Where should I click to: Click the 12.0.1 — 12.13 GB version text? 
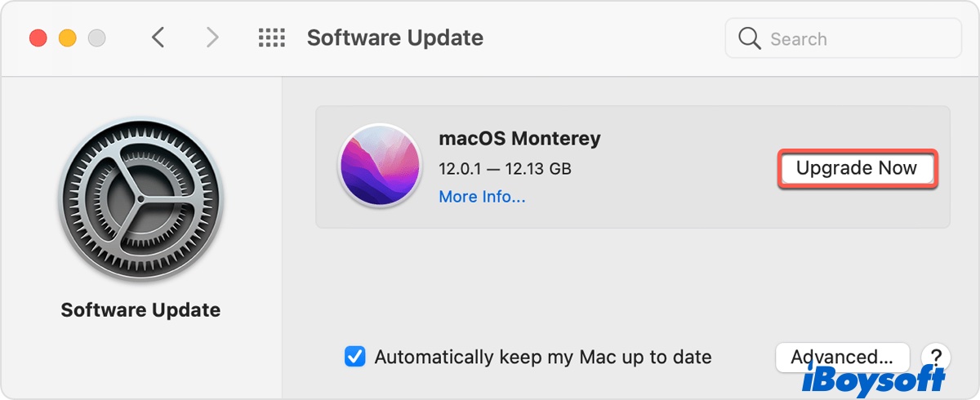click(x=505, y=169)
